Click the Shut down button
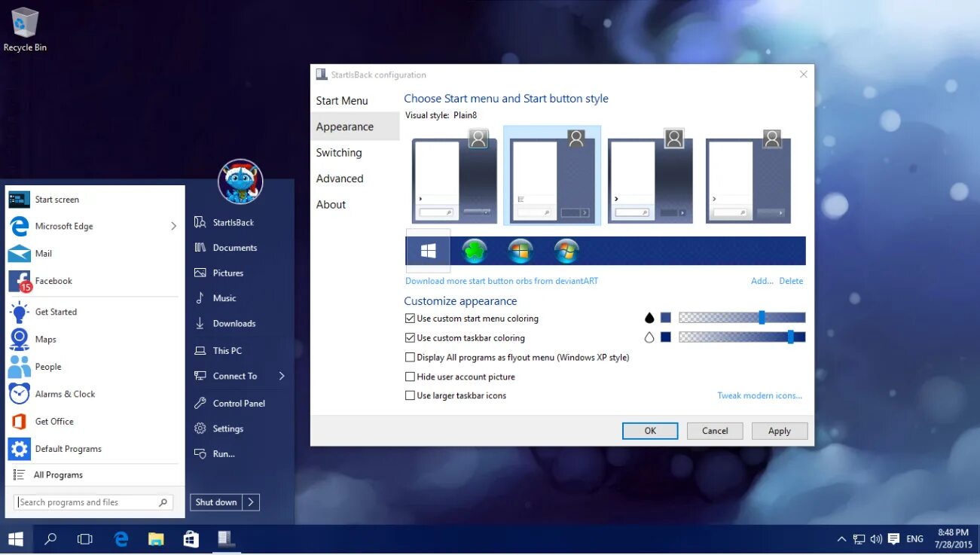This screenshot has height=555, width=980. pyautogui.click(x=216, y=502)
